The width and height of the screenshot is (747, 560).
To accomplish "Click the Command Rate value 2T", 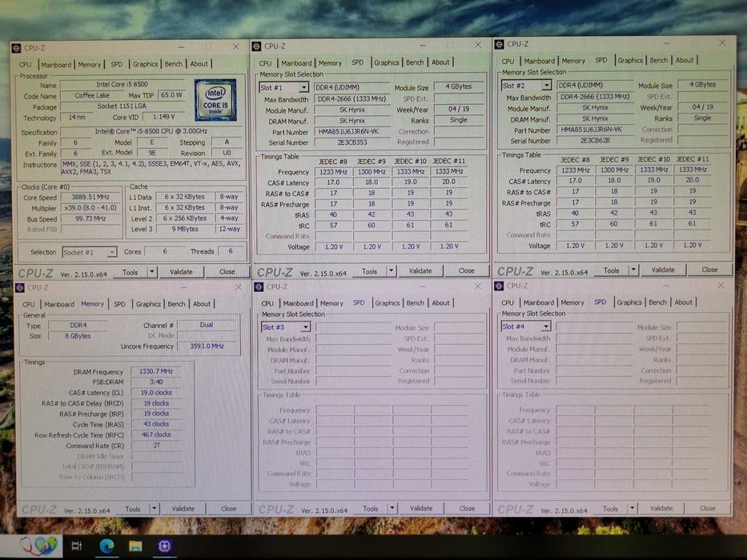I will pos(156,446).
